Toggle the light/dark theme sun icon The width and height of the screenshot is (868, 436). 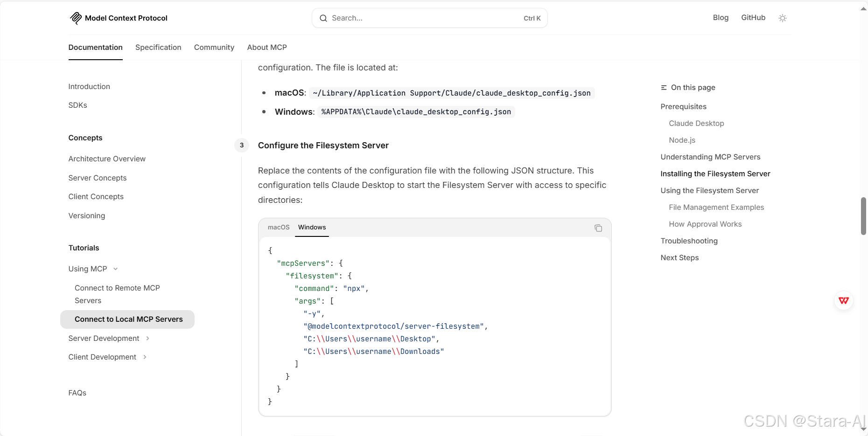point(783,18)
